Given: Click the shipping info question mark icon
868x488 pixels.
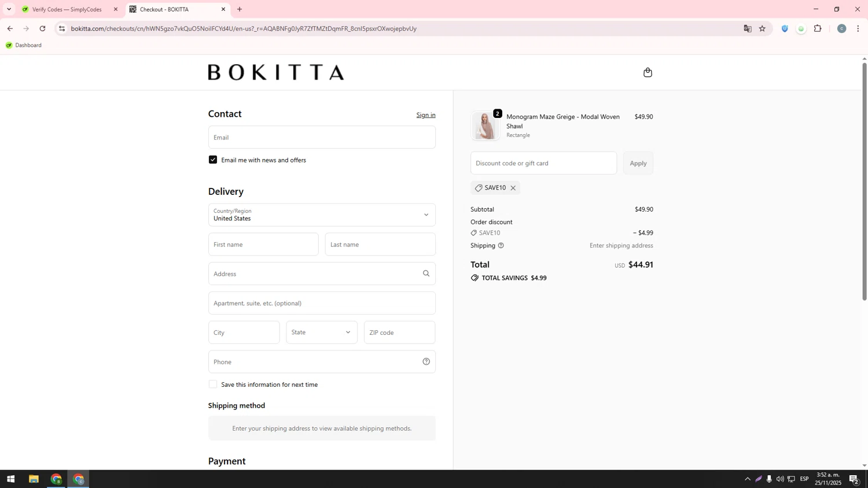Looking at the screenshot, I should [501, 246].
